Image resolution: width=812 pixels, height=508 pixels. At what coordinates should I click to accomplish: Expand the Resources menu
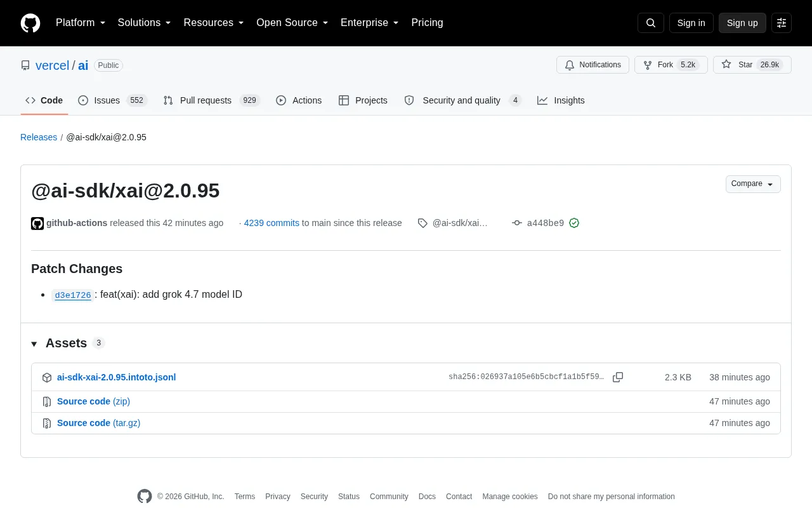[214, 23]
